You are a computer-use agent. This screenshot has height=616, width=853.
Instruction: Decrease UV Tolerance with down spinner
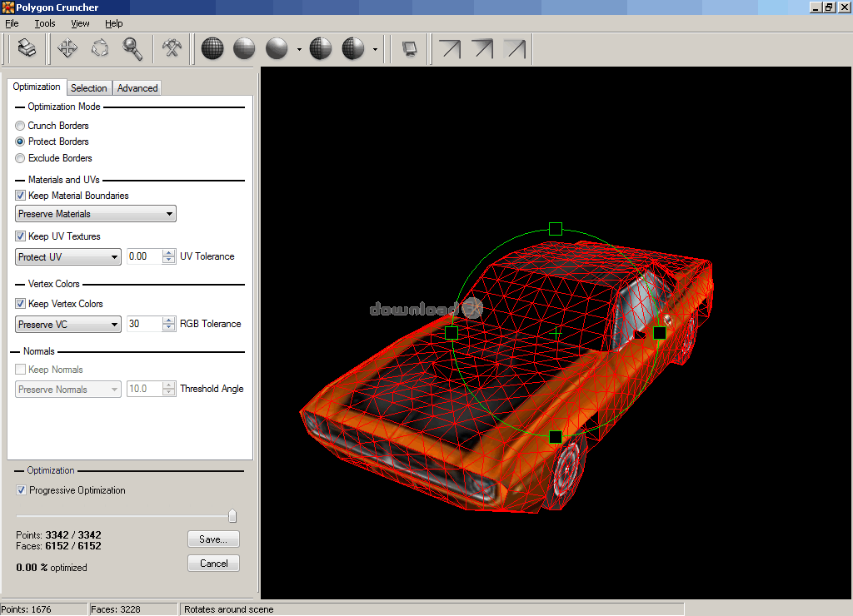tap(169, 260)
